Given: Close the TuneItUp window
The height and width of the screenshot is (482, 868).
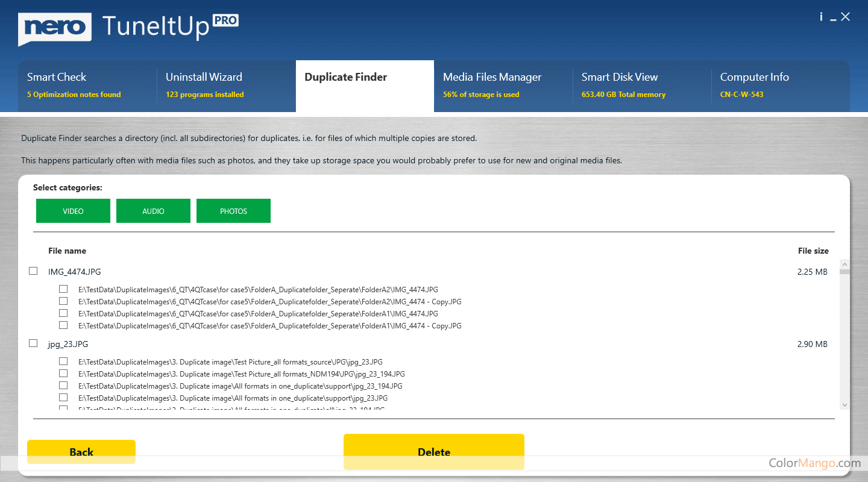Looking at the screenshot, I should tap(846, 17).
